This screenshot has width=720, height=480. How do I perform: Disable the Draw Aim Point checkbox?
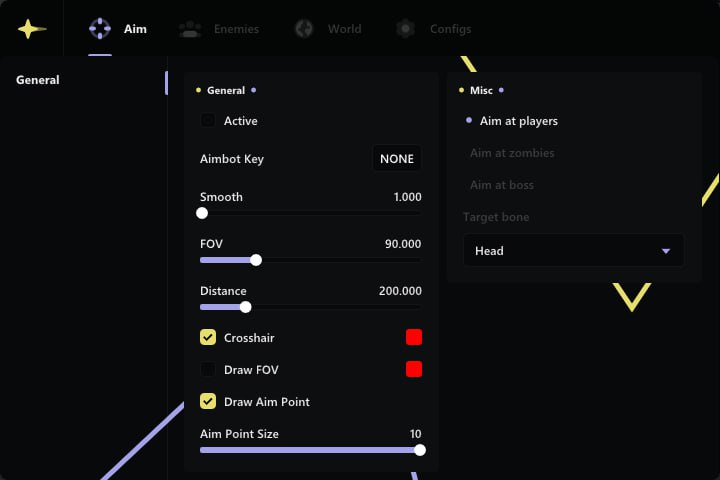pos(208,402)
